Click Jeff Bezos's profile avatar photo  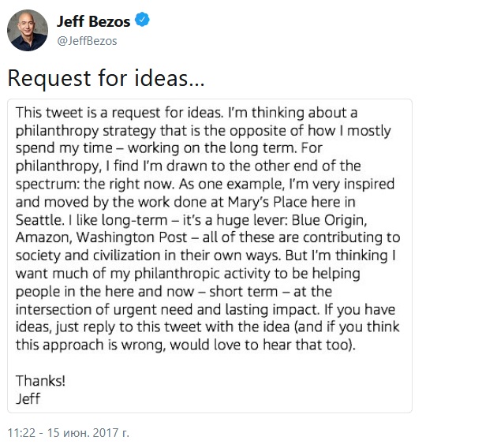tap(27, 31)
